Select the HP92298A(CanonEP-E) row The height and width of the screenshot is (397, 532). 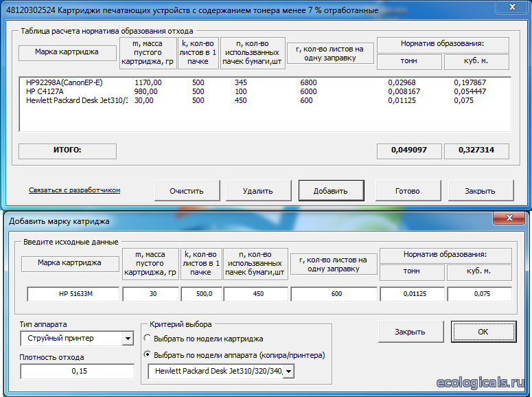(x=265, y=82)
